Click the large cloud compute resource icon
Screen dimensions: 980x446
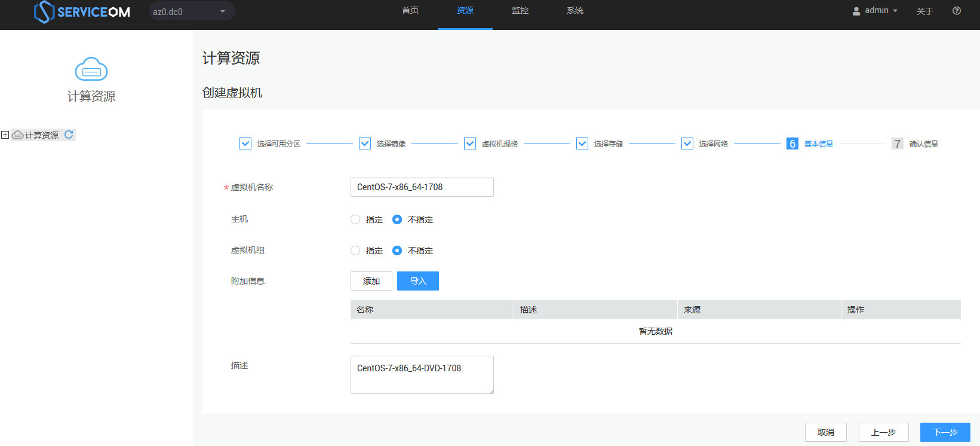click(91, 69)
